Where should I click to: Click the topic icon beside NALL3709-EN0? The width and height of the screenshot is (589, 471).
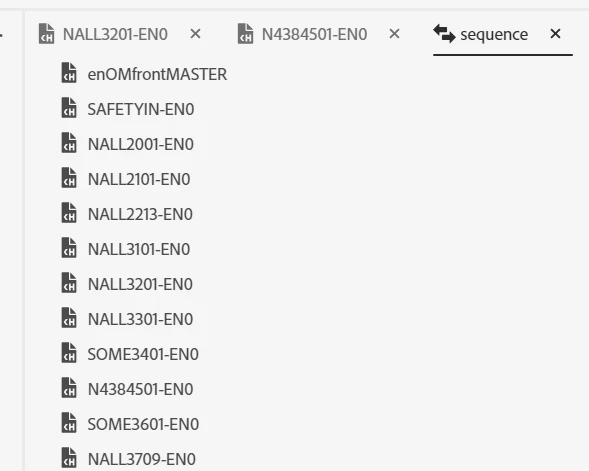point(69,457)
